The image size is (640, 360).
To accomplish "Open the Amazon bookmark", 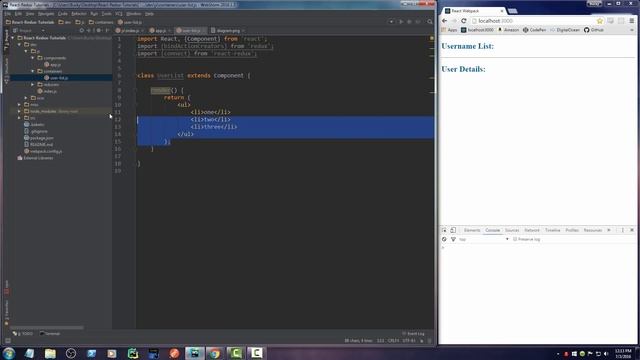I will pyautogui.click(x=508, y=30).
